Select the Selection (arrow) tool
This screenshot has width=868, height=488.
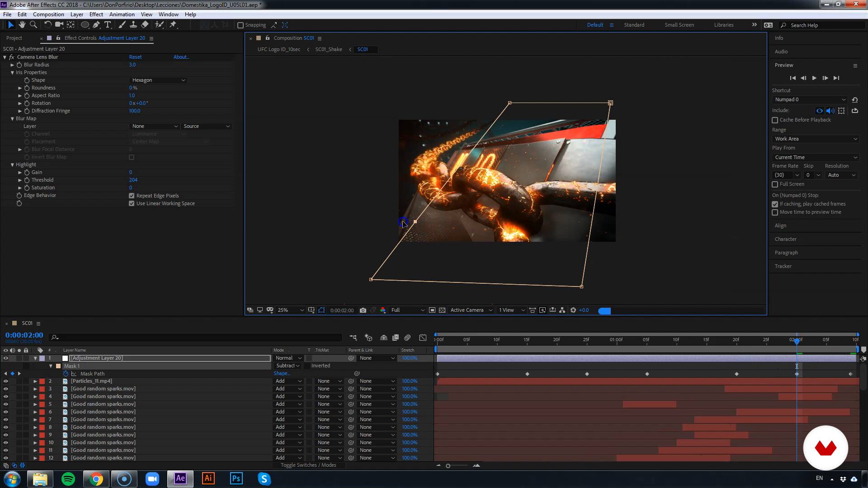11,25
